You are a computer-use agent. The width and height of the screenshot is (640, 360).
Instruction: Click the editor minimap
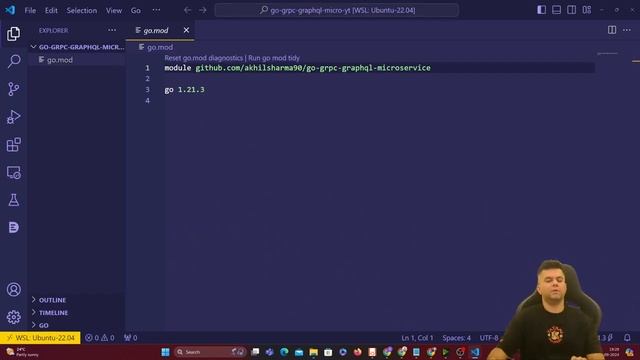point(607,53)
